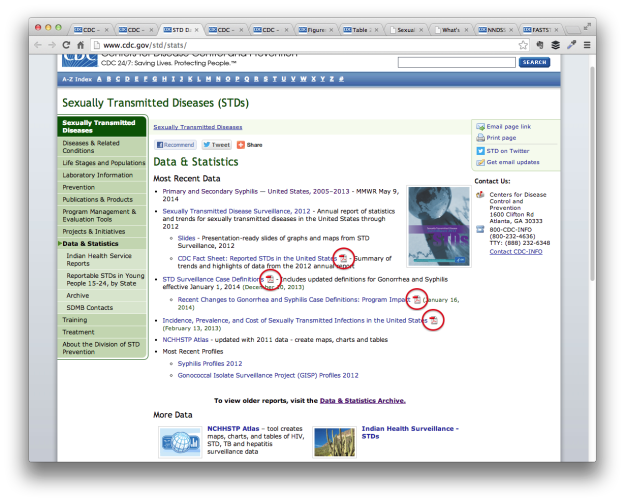This screenshot has height=502, width=625.
Task: Close the Figure browser tab
Action: pos(331,30)
